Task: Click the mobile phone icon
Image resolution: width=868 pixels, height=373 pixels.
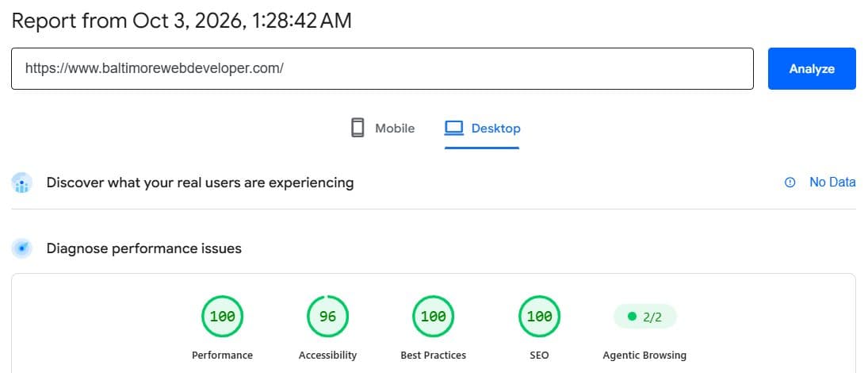Action: click(x=358, y=128)
